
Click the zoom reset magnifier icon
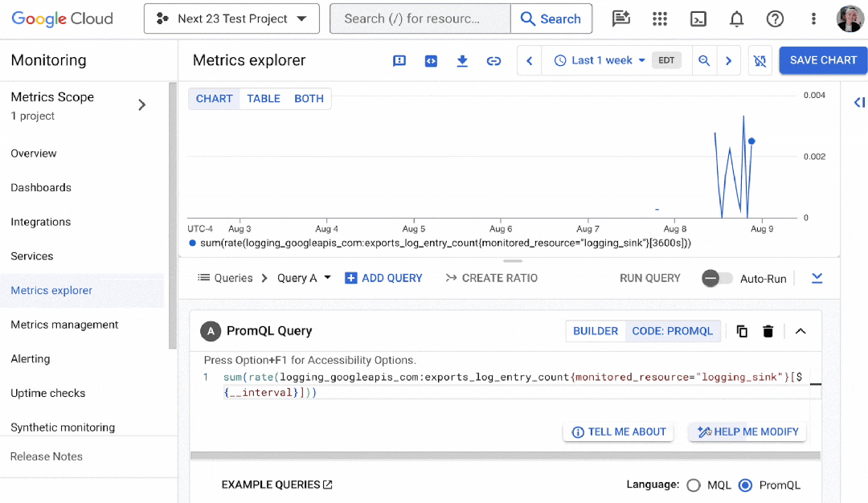[x=703, y=60]
